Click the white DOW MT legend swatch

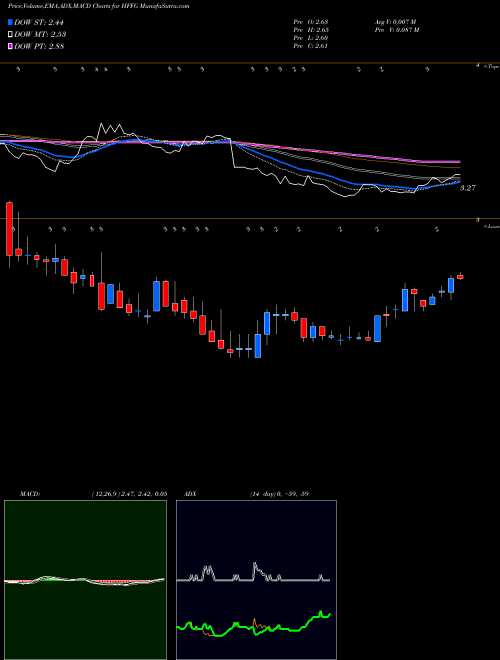(x=10, y=34)
